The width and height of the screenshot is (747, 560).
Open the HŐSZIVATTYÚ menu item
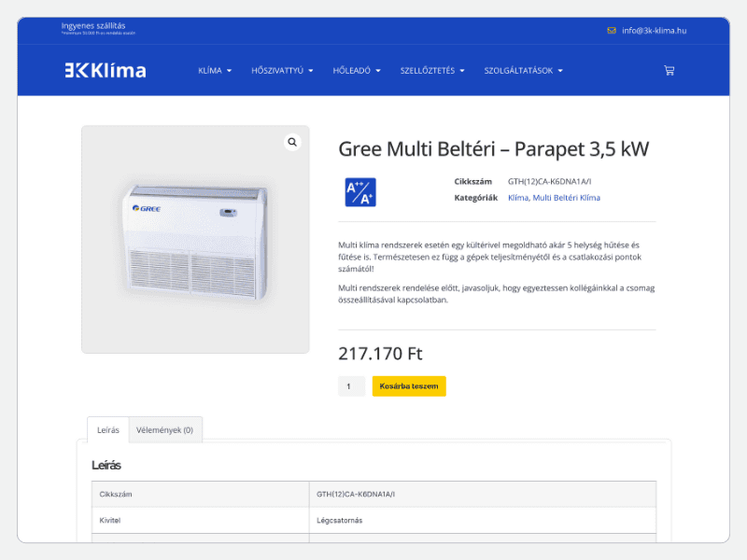[x=277, y=71]
